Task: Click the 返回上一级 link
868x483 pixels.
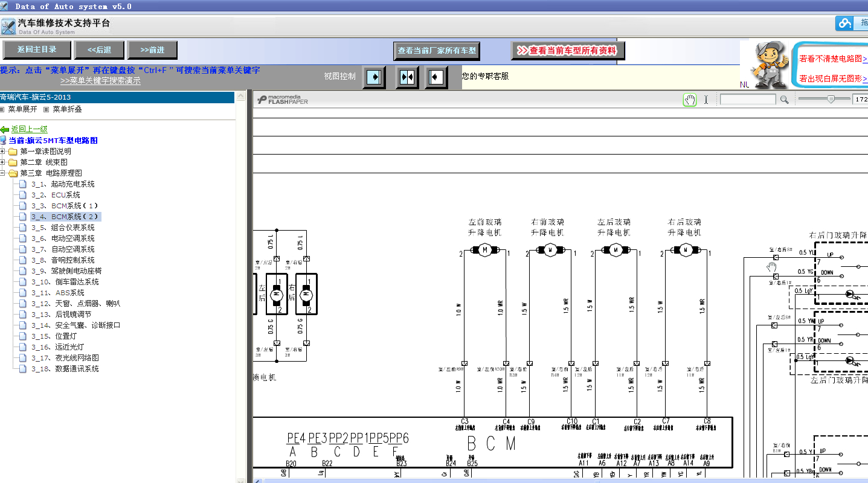Action: (29, 129)
